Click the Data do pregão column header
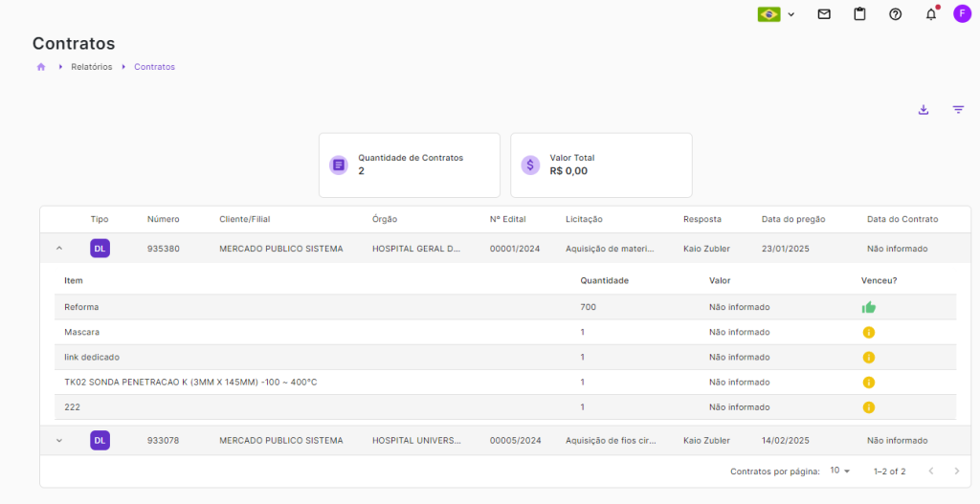Viewport: 980px width, 504px height. 792,219
